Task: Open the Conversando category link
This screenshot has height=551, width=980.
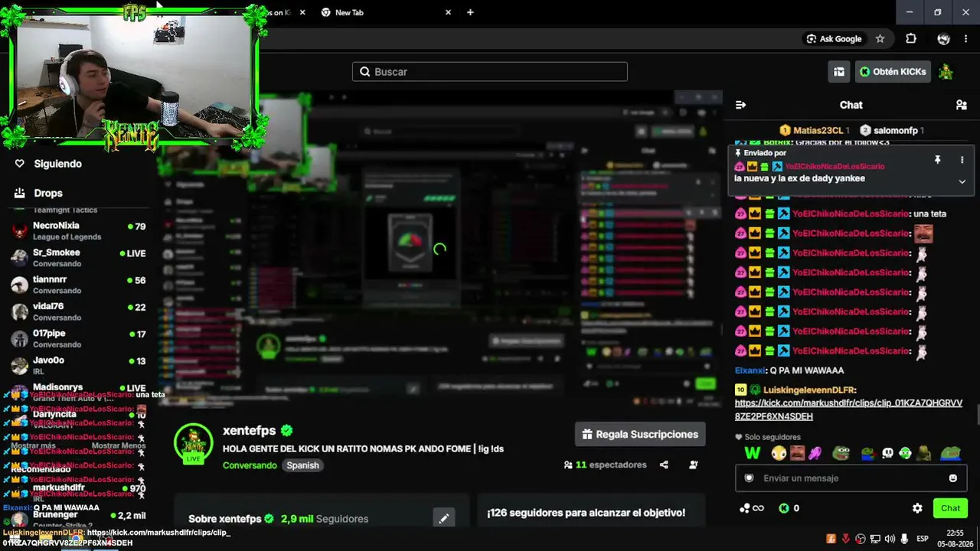Action: [x=250, y=465]
